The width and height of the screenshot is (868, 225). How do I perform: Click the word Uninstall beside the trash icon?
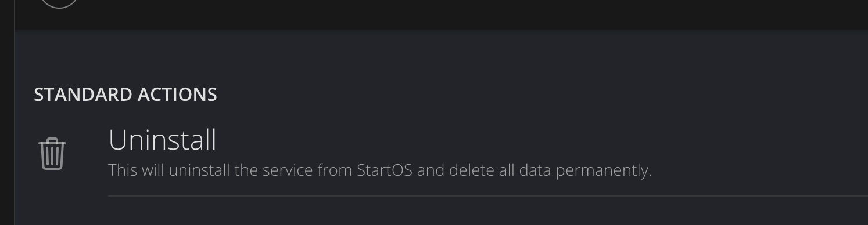(163, 140)
